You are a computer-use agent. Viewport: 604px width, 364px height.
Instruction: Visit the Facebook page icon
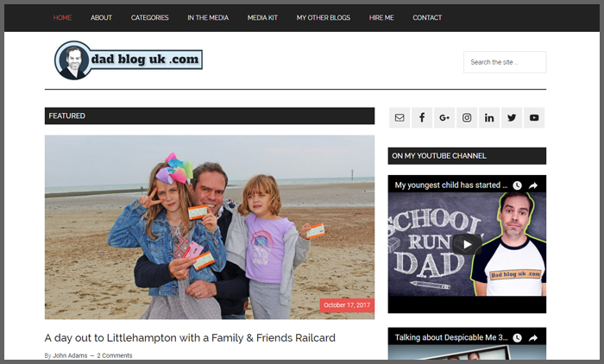click(422, 117)
